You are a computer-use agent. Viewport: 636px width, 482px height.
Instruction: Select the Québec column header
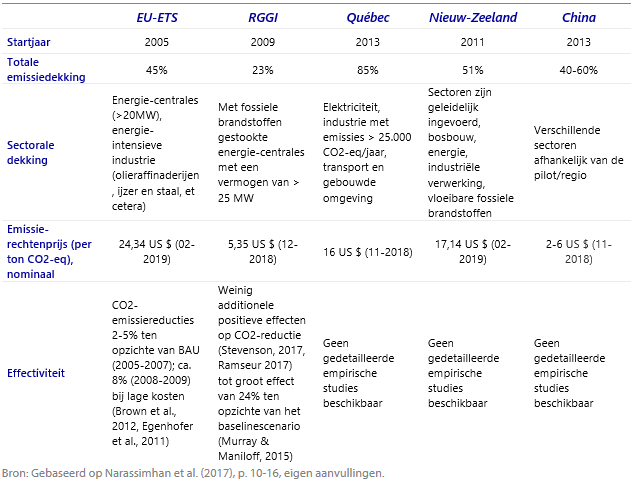tap(367, 18)
